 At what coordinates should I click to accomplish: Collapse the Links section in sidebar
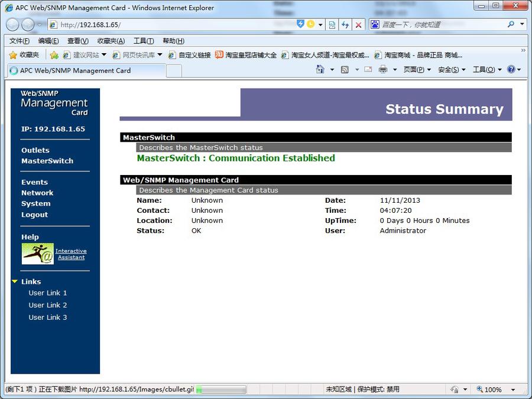15,282
